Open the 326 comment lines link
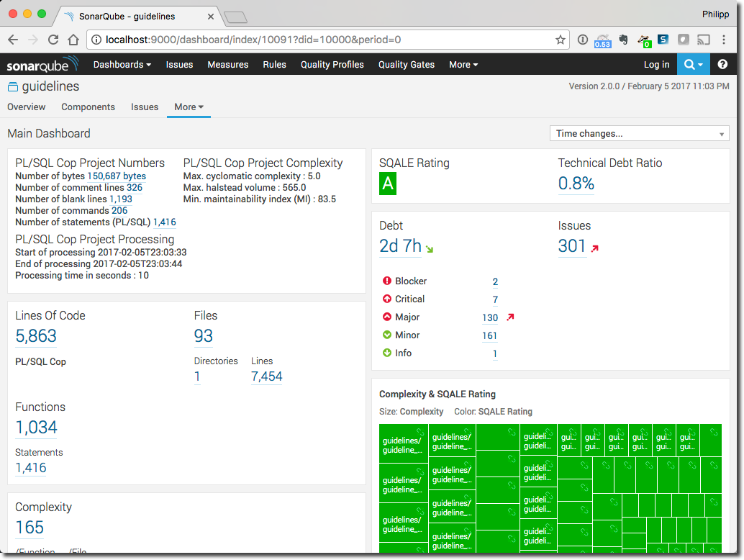The height and width of the screenshot is (560, 744). [x=135, y=187]
